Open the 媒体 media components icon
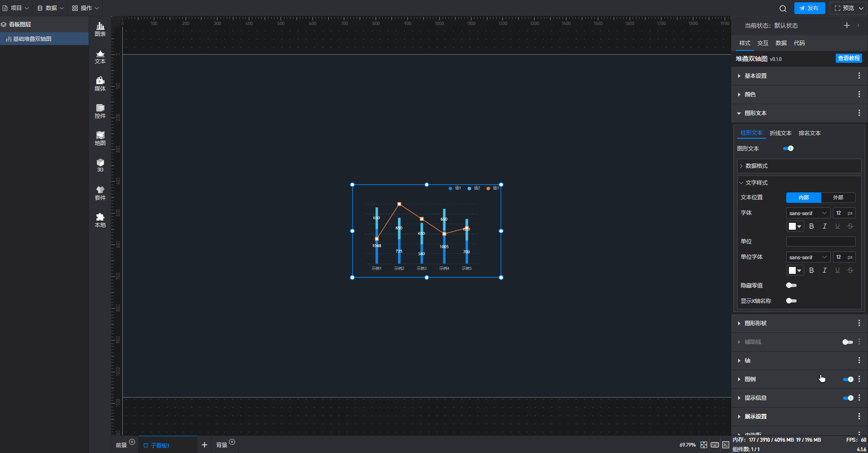This screenshot has width=868, height=453. point(100,84)
